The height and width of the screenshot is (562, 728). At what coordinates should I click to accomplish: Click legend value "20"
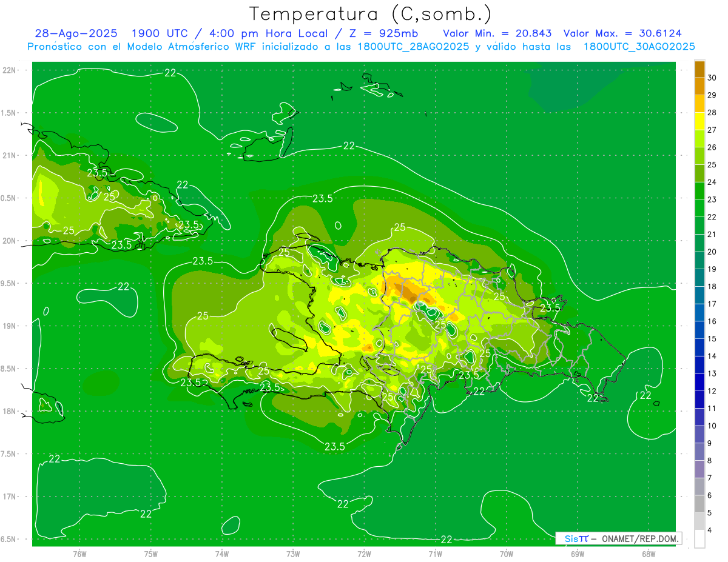712,252
